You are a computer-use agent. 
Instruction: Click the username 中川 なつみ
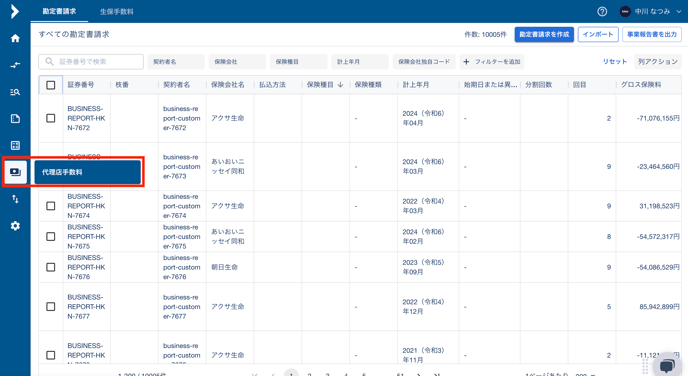[x=652, y=11]
